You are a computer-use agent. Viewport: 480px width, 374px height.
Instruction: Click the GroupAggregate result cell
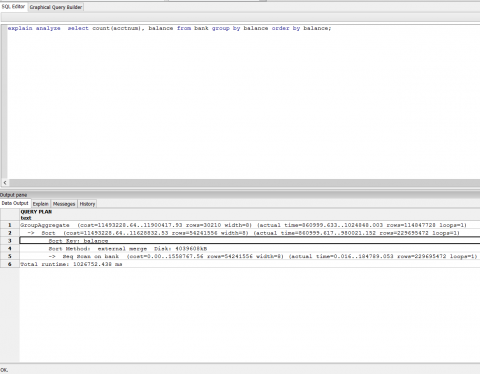point(250,225)
